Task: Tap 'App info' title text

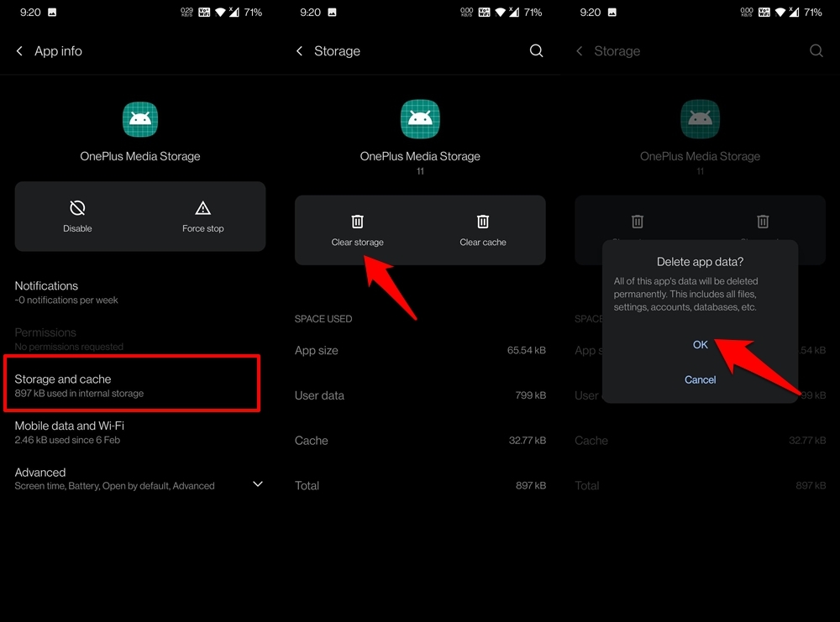Action: tap(59, 51)
